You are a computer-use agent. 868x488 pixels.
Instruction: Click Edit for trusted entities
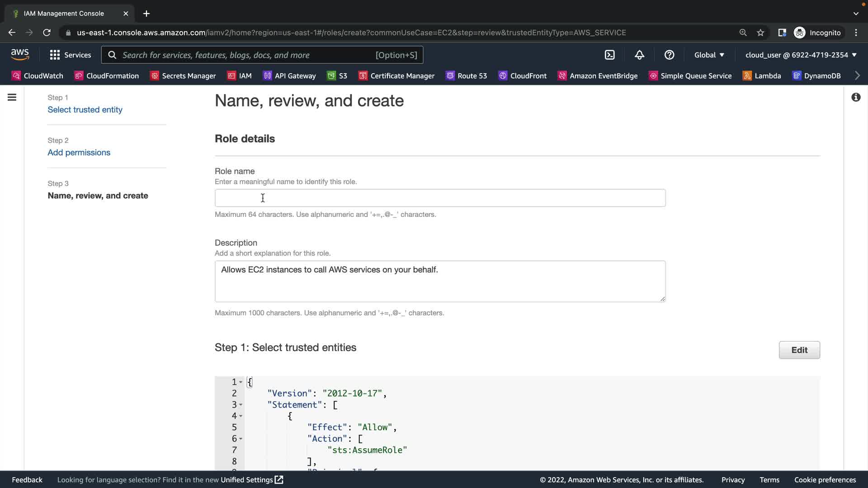coord(799,350)
